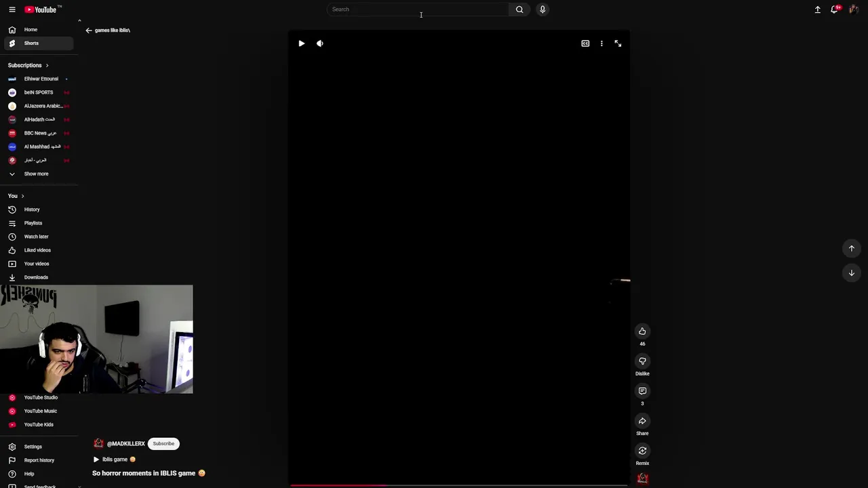The width and height of the screenshot is (868, 488).
Task: Open YouTube Kids
Action: (38, 424)
